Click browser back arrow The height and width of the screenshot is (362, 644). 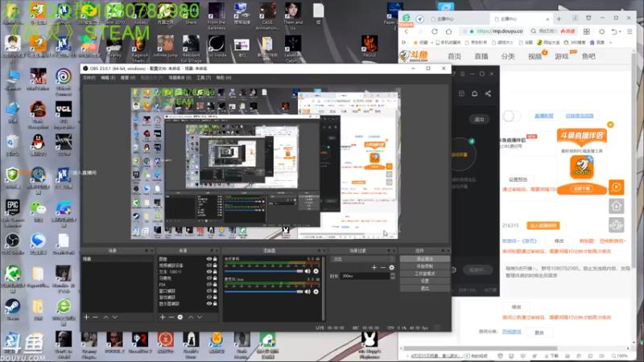coord(407,31)
